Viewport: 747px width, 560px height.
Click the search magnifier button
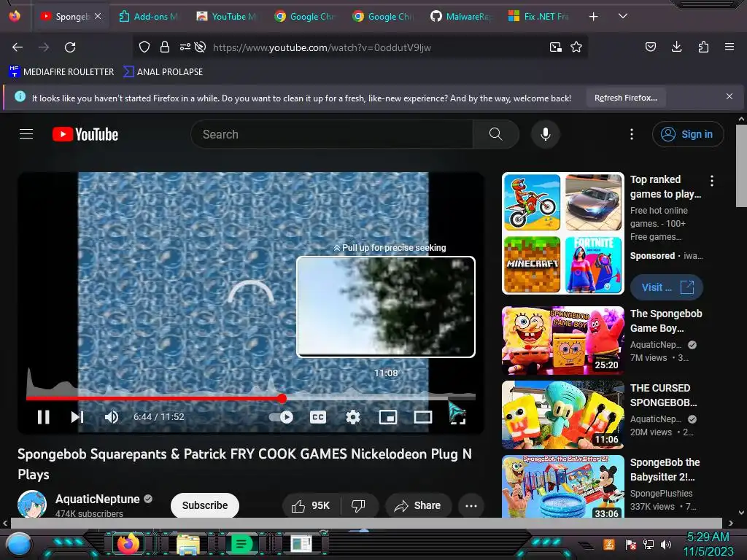495,134
